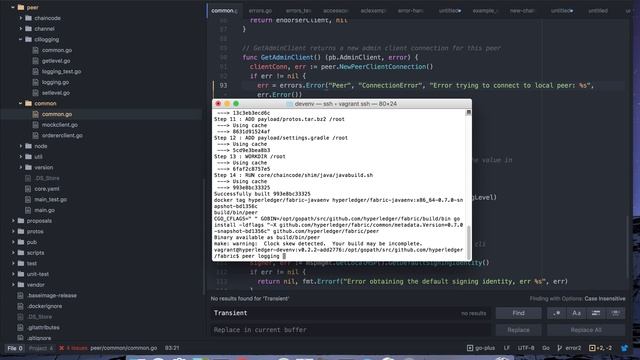Expand the protos folder
640x360 pixels.
tap(13, 231)
